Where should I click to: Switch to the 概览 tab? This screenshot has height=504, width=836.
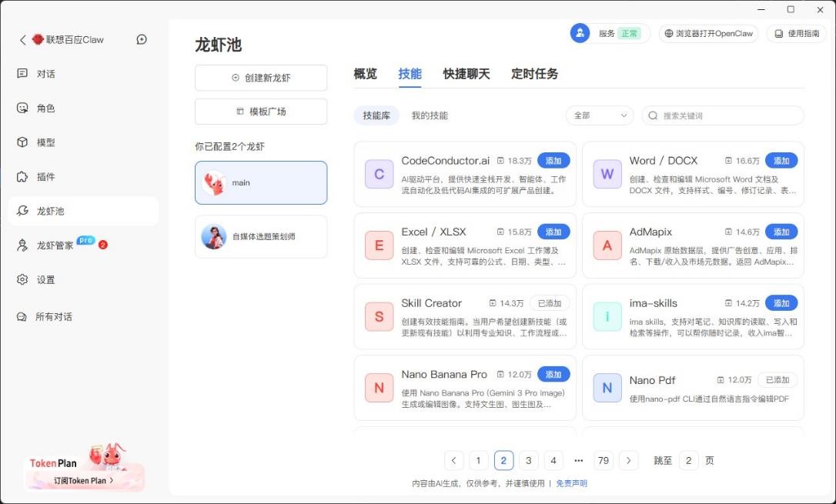point(365,74)
